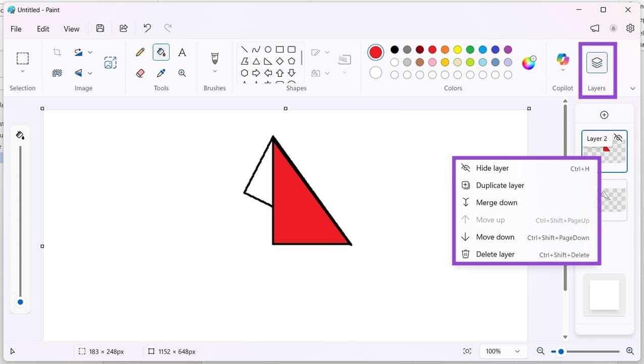Pick the Text tool
The image size is (644, 364).
point(182,52)
